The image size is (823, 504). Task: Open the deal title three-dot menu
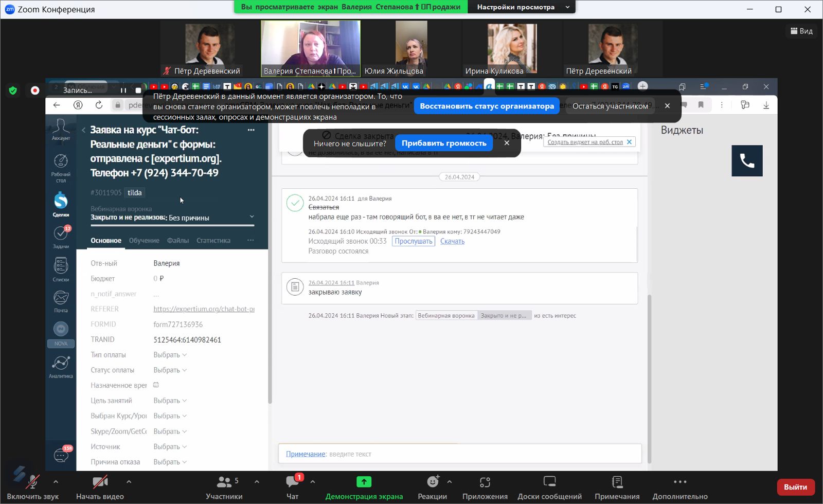click(251, 130)
